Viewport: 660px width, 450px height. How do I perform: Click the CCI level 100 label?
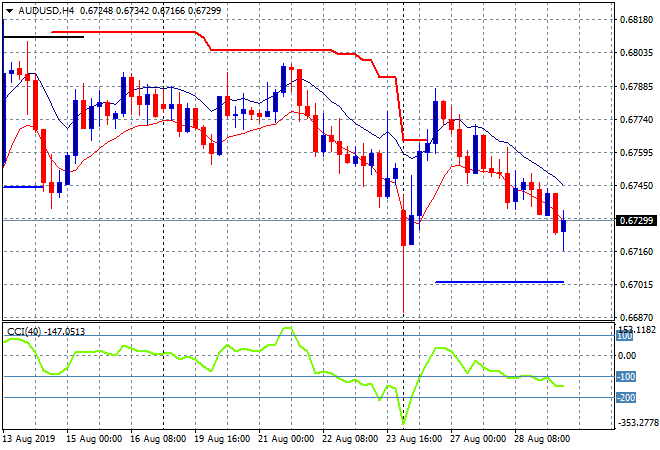point(625,336)
